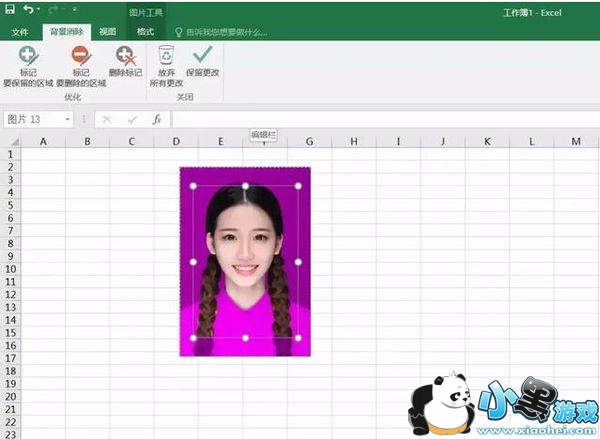Click the Name Box showing 图片 13
This screenshot has width=600, height=439.
point(34,119)
